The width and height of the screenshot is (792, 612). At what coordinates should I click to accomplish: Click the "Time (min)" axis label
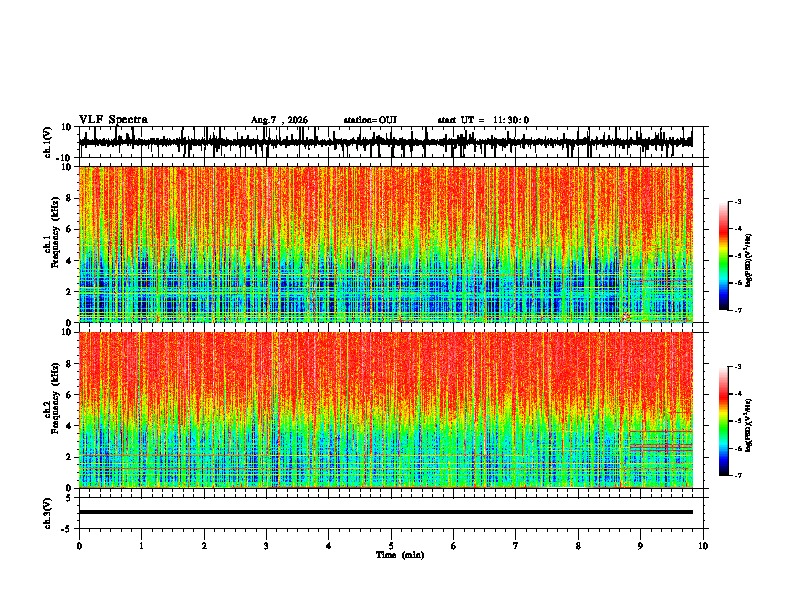[x=400, y=555]
